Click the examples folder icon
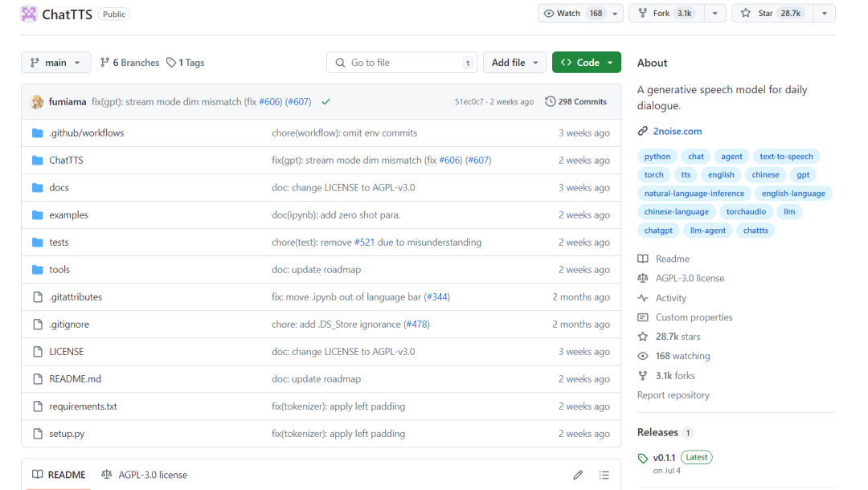The width and height of the screenshot is (868, 490). point(38,215)
